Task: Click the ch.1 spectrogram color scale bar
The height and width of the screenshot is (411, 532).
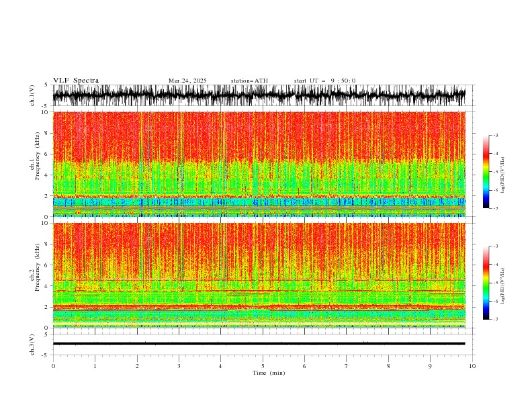Action: pos(486,172)
